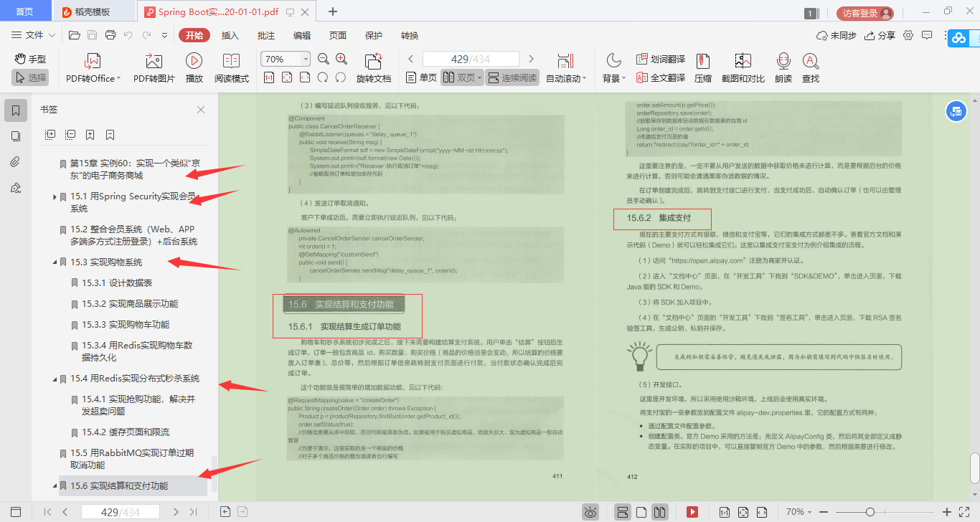Open 截图和对比 screenshot and compare
This screenshot has height=522, width=980.
(x=743, y=69)
